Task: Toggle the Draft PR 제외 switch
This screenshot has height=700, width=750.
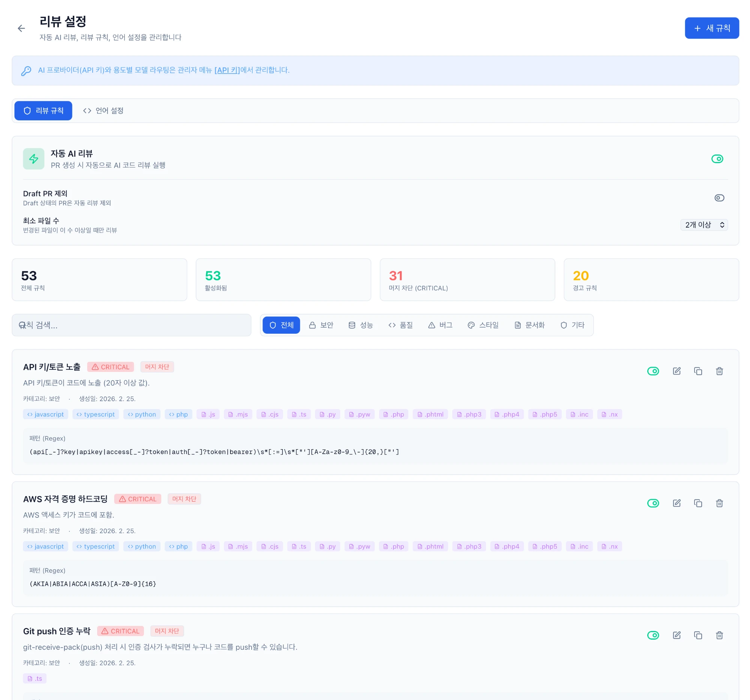Action: click(x=719, y=198)
